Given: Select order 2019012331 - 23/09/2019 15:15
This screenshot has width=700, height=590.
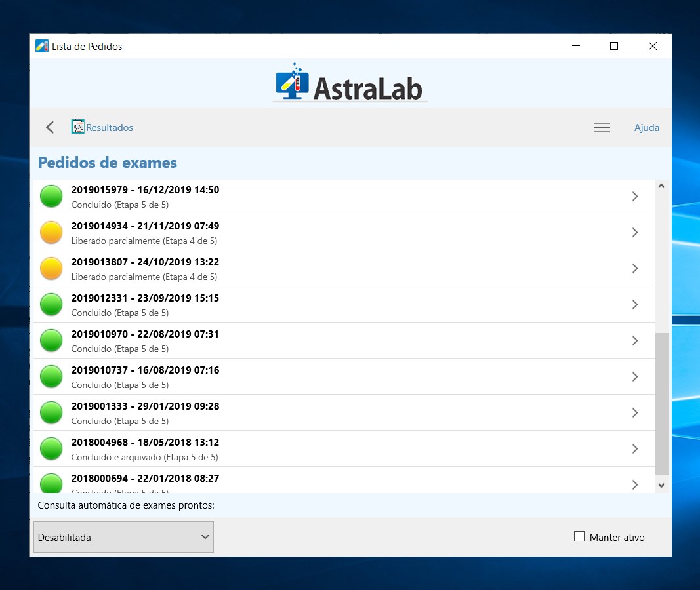Looking at the screenshot, I should [x=344, y=305].
